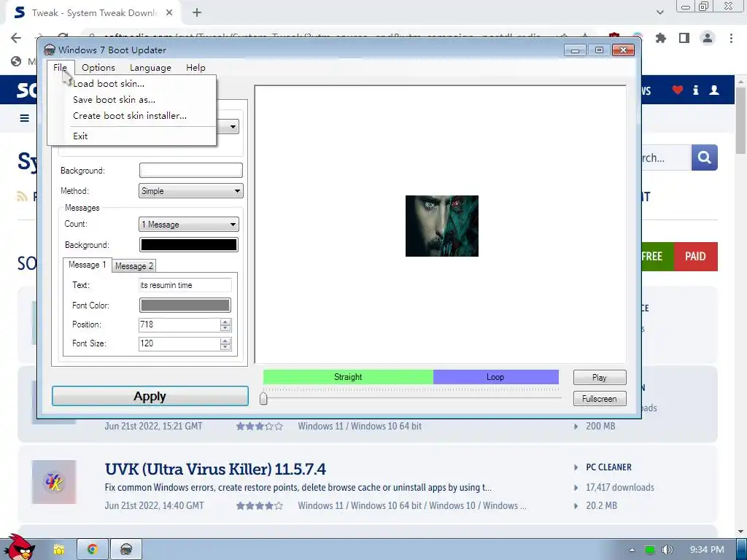This screenshot has height=560, width=747.
Task: Open the Chrome profile avatar icon
Action: (x=708, y=38)
